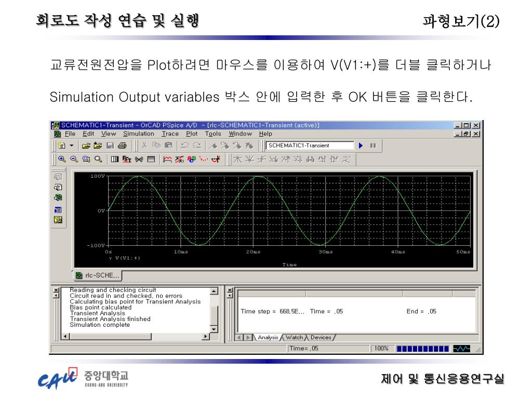Screen dimensions: 532x399
Task: Click output log horizontal scroll left arrow
Action: tap(65, 337)
